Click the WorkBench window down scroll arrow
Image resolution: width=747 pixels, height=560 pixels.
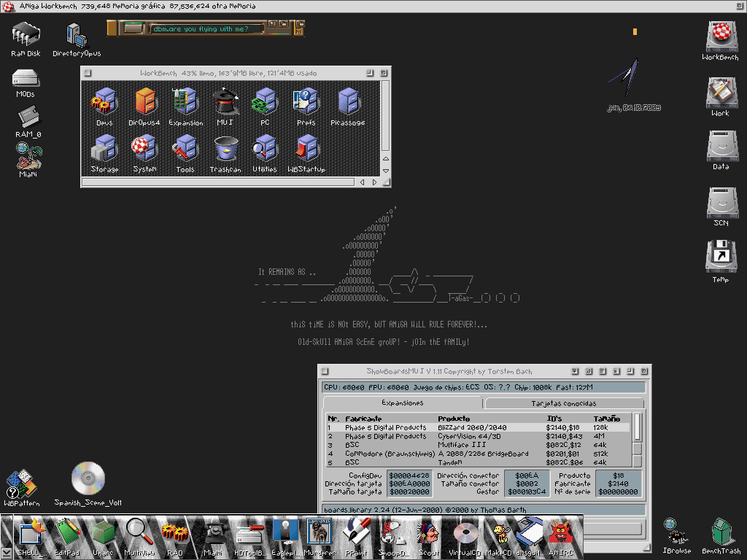coord(386,171)
